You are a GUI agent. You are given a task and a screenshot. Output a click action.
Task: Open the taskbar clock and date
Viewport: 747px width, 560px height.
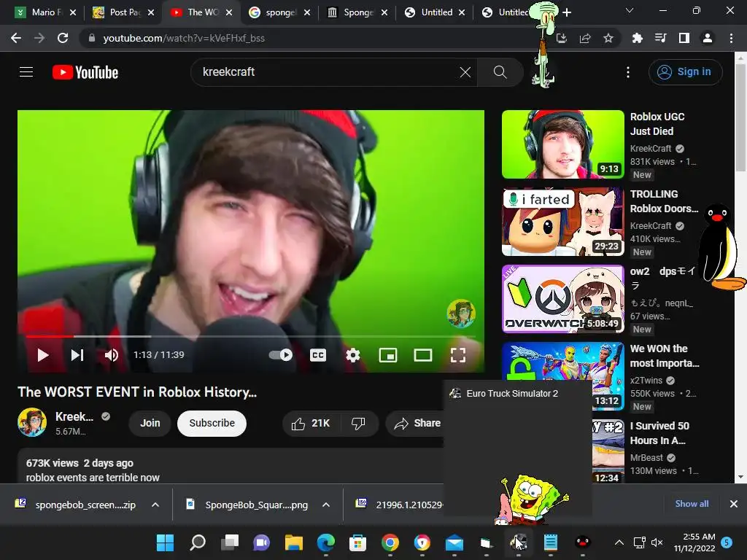click(x=694, y=542)
